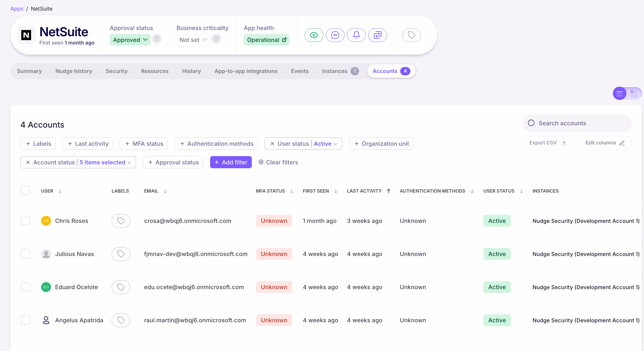This screenshot has height=351, width=644.
Task: Open the tag icon next to app actions
Action: click(x=411, y=35)
